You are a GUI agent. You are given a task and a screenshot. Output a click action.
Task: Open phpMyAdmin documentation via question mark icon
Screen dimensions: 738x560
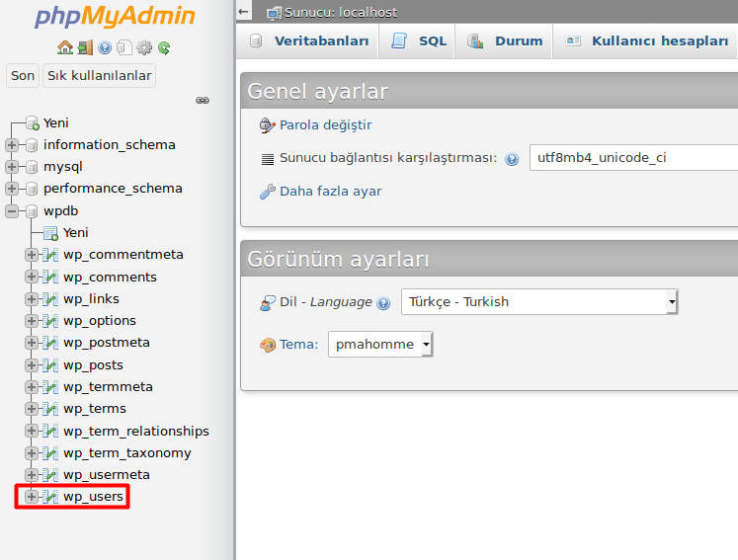click(x=105, y=47)
